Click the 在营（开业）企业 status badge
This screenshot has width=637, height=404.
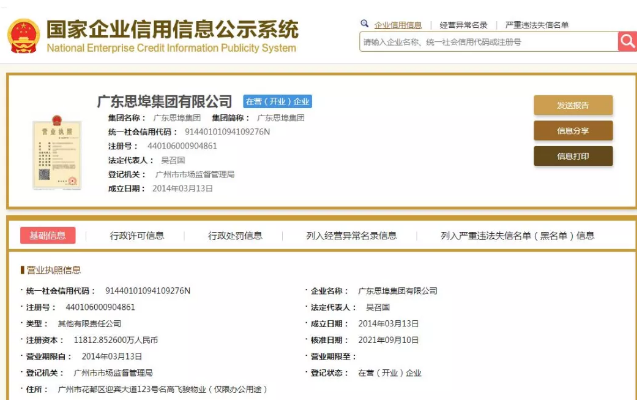point(277,102)
